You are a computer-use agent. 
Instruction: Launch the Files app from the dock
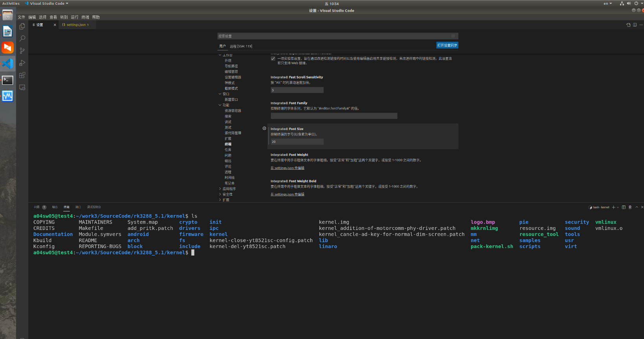(x=7, y=15)
